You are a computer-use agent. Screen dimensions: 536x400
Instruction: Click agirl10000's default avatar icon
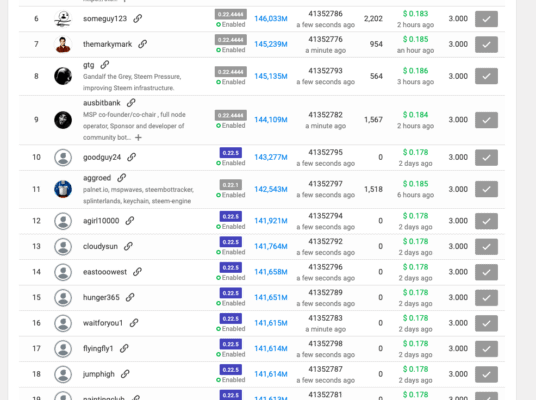63,221
